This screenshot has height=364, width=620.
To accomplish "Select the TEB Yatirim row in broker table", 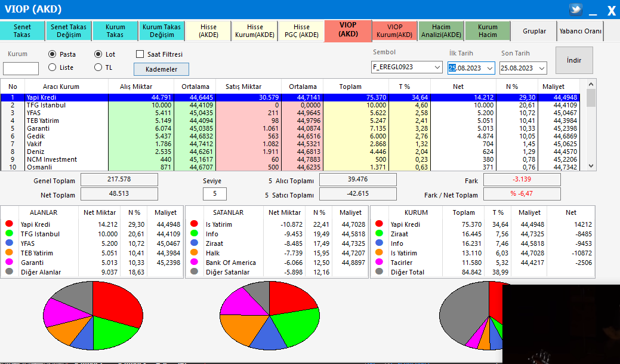I will click(290, 121).
